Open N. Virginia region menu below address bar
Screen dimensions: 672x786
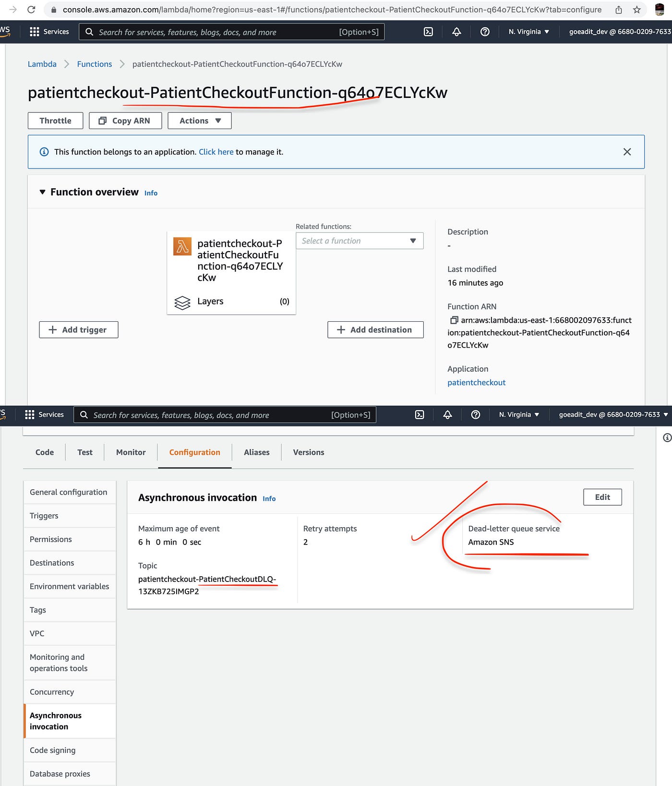click(x=529, y=32)
